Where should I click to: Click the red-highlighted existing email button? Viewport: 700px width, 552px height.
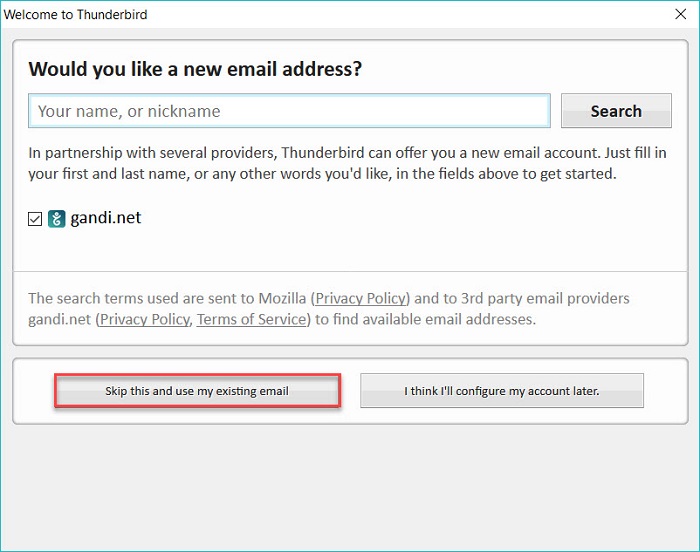coord(197,391)
